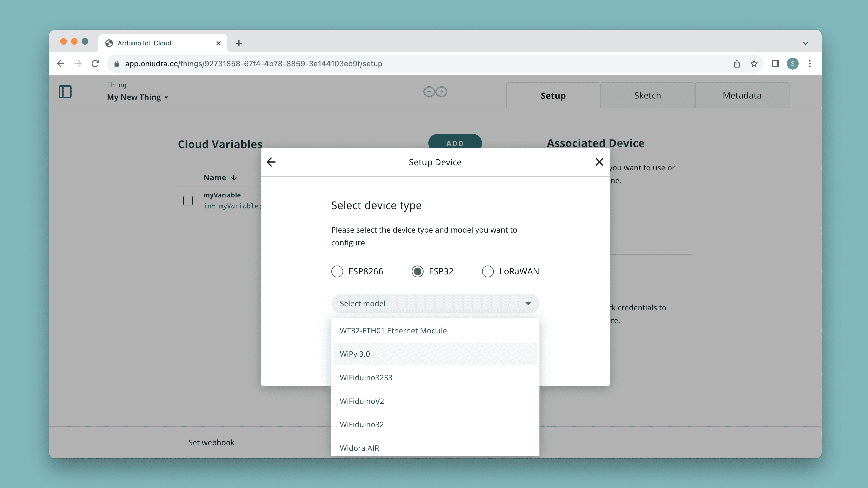Select the LoRaWAN radio button

pyautogui.click(x=488, y=271)
